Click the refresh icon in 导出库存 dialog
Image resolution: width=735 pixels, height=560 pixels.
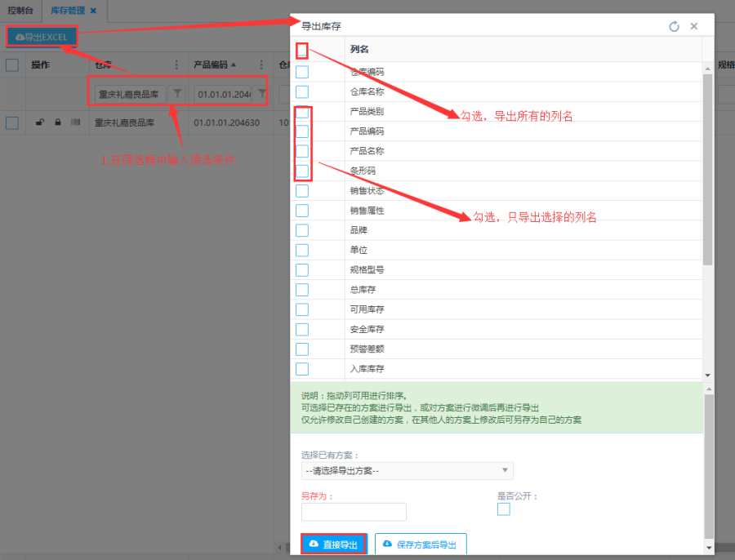click(x=674, y=26)
